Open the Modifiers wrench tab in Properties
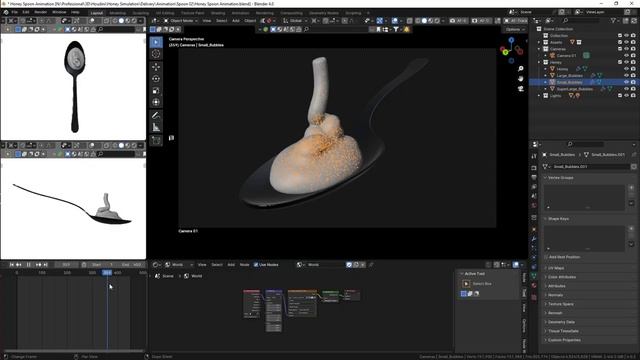The image size is (640, 360). tap(533, 239)
